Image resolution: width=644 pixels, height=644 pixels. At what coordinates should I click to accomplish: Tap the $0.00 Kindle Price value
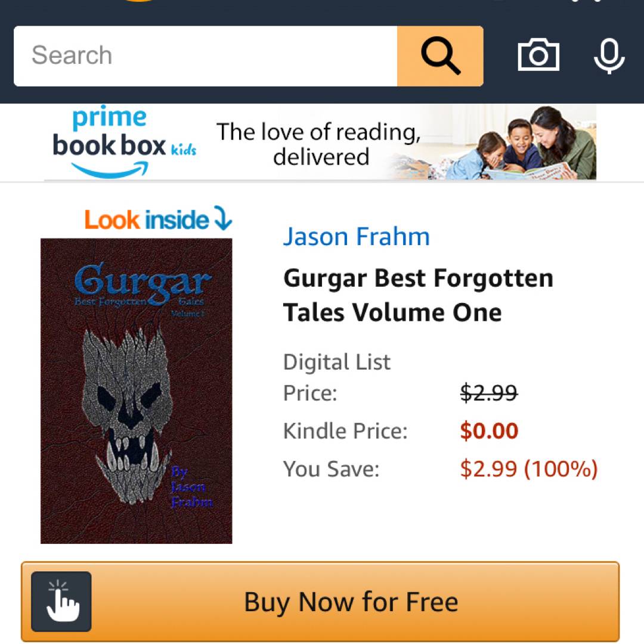pos(489,431)
